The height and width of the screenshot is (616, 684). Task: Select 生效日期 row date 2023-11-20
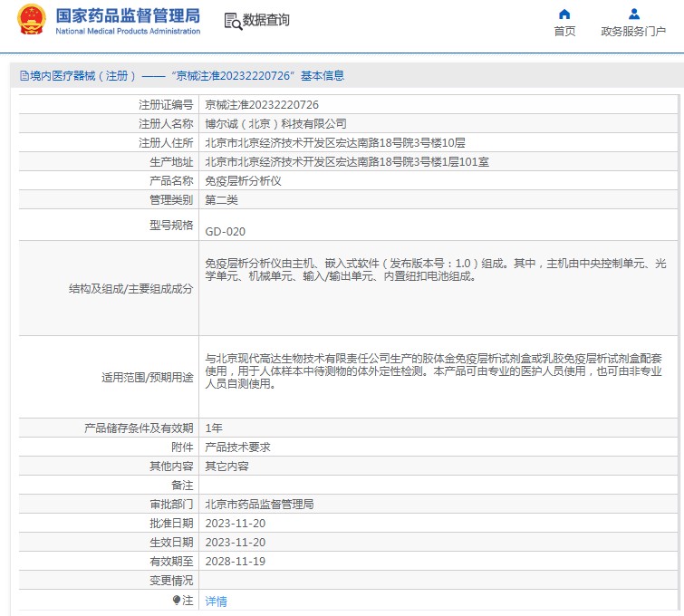(236, 543)
